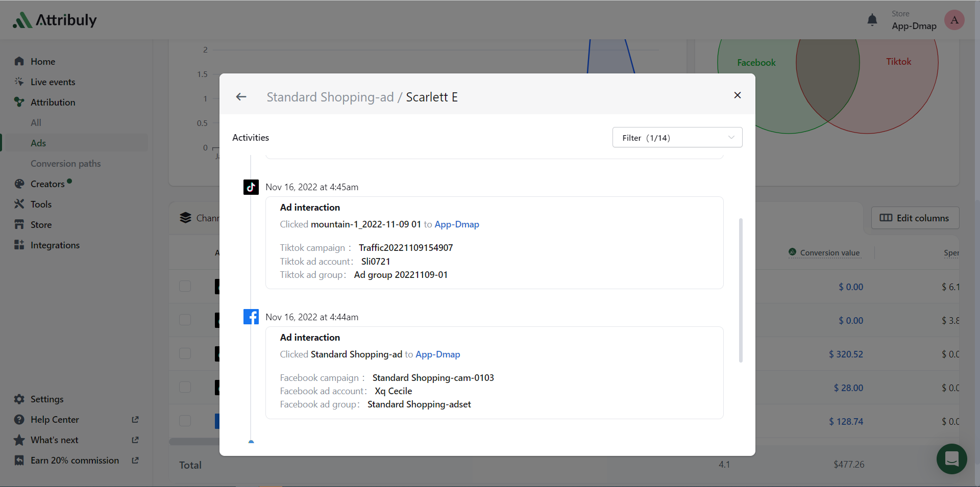Screen dimensions: 980x487
Task: Click the Attribuly logo
Action: 55,20
